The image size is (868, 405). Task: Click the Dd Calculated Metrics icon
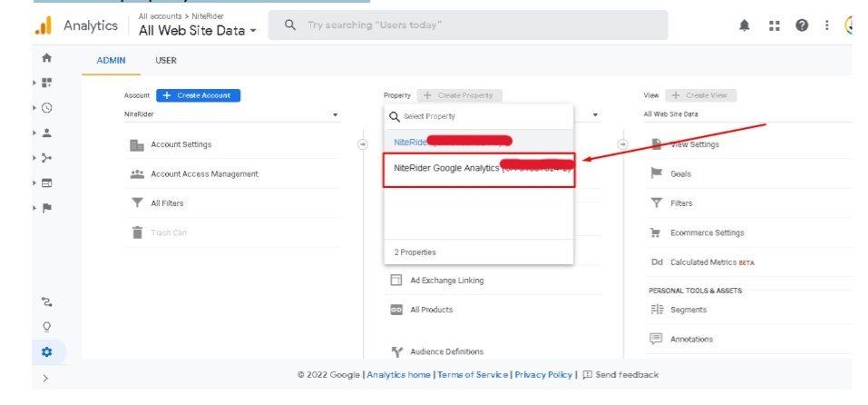tap(657, 262)
